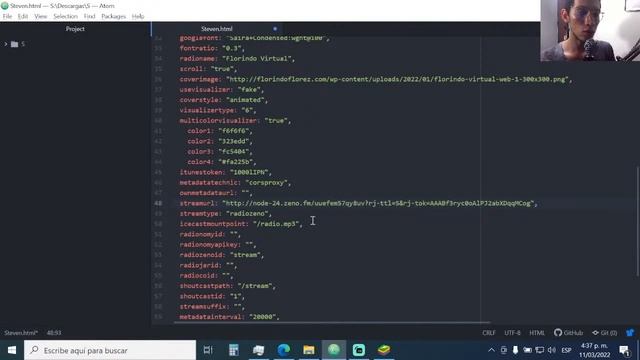The width and height of the screenshot is (640, 360).
Task: Click the network tray icon
Action: pos(540,350)
